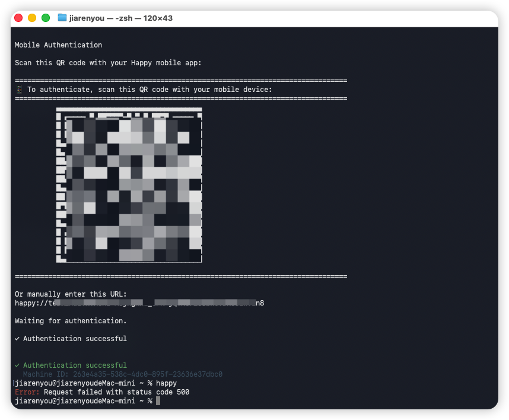509x420 pixels.
Task: Click the happy:// URL line
Action: [x=139, y=303]
